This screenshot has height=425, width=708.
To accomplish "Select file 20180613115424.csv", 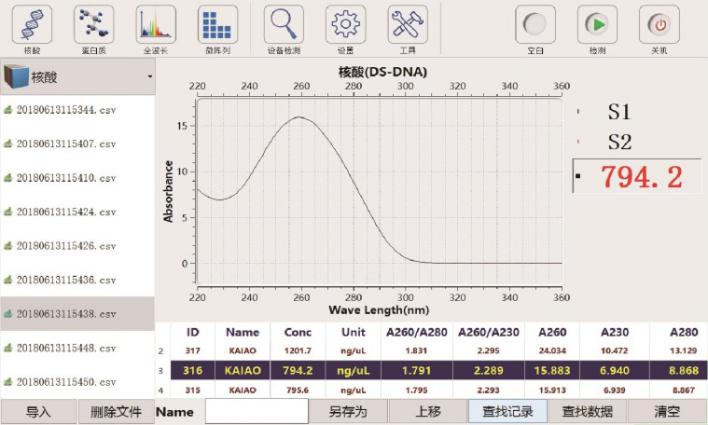I will click(66, 212).
